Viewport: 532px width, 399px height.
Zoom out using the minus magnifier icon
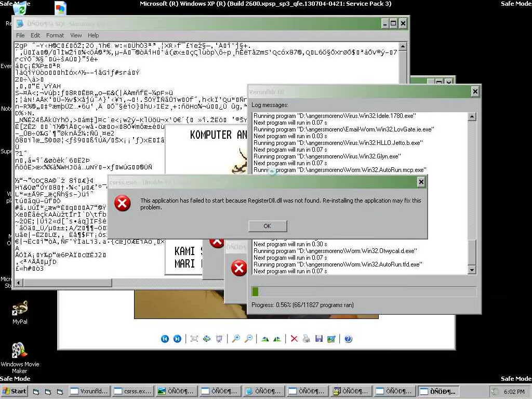point(249,339)
